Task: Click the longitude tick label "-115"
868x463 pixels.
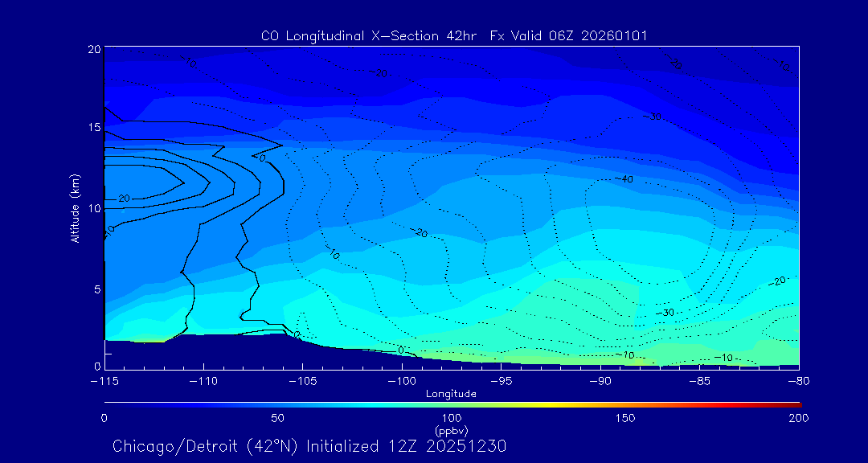Action: tap(104, 382)
